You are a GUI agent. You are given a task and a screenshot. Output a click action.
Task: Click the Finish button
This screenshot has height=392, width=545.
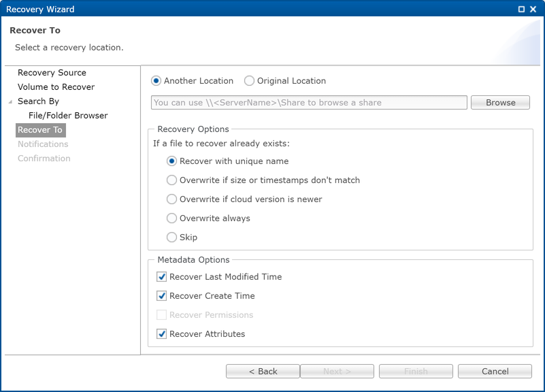(x=416, y=372)
